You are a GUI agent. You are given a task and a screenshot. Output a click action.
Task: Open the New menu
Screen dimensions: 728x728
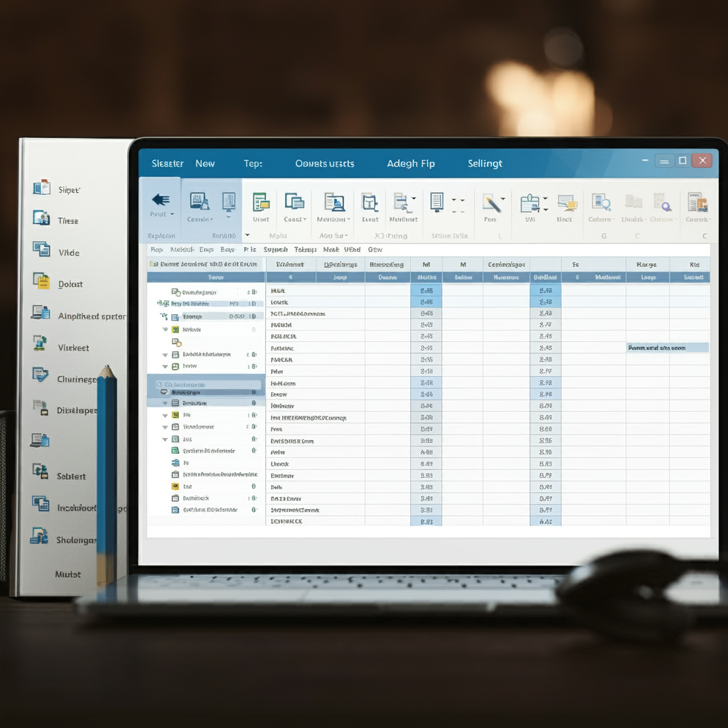click(205, 164)
